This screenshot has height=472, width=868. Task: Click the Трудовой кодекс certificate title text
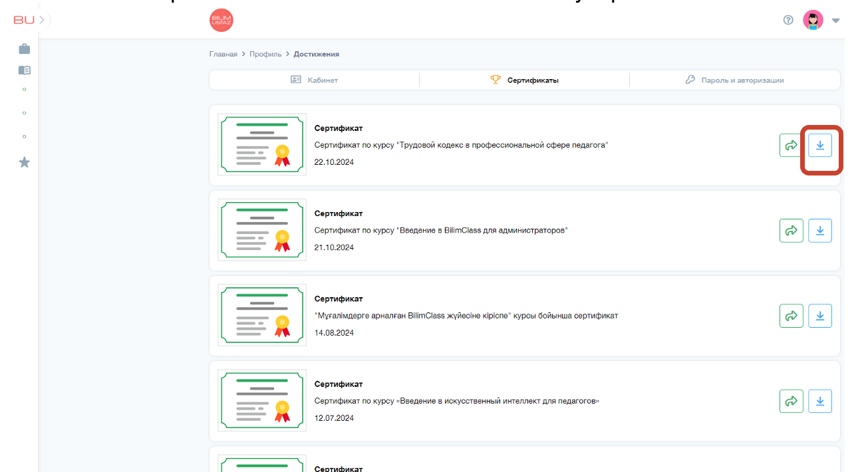[x=461, y=145]
